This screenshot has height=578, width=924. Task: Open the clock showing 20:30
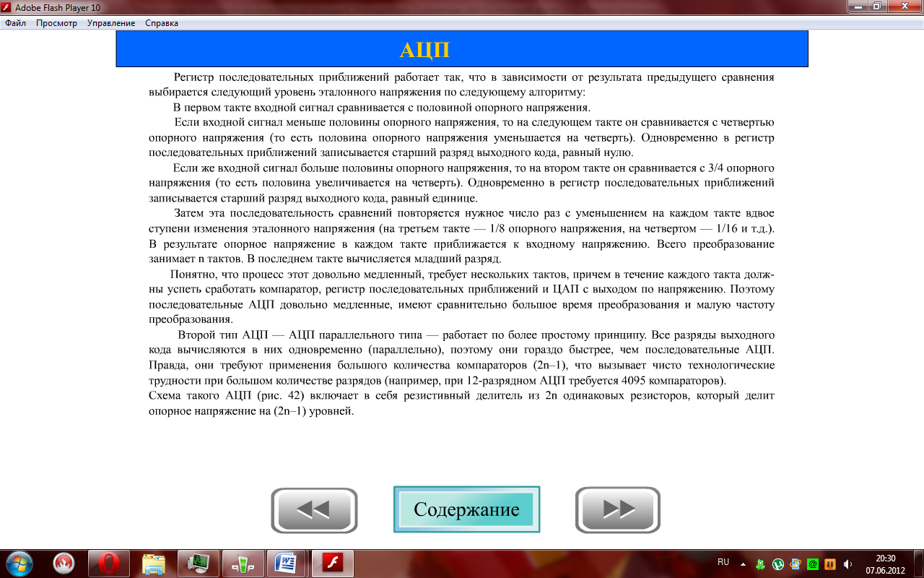click(x=885, y=564)
